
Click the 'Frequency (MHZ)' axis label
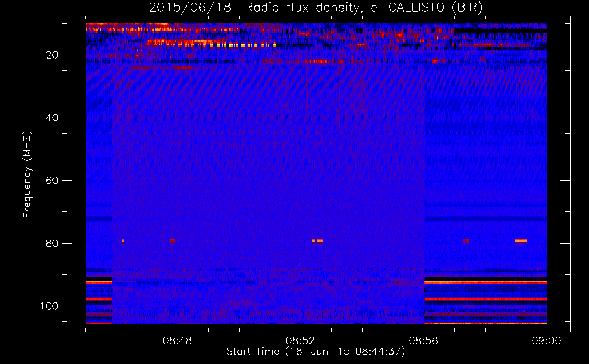pyautogui.click(x=27, y=175)
